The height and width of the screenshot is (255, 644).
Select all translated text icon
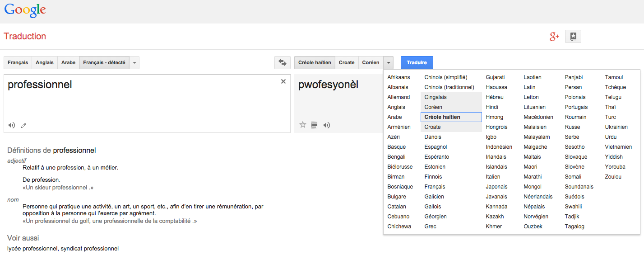(315, 125)
